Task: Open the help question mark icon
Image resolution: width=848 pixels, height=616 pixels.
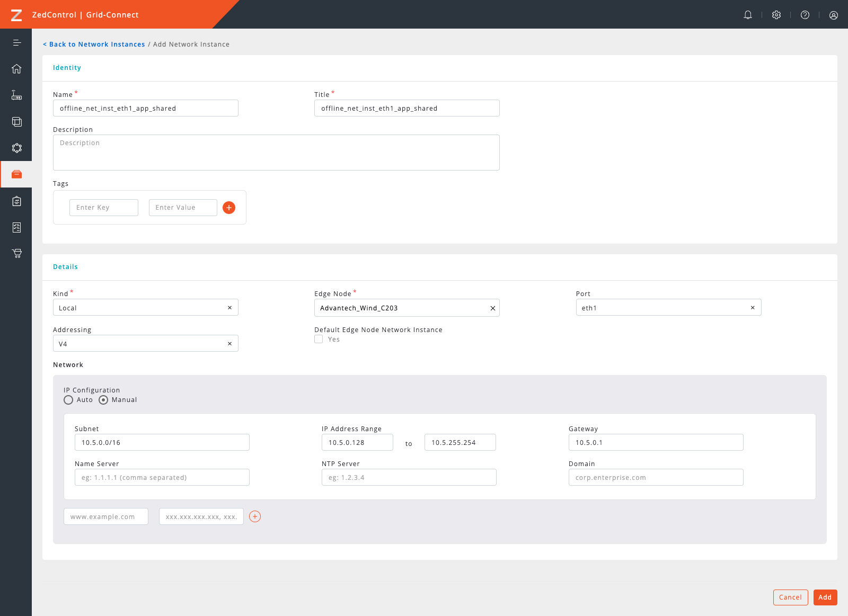Action: [805, 15]
